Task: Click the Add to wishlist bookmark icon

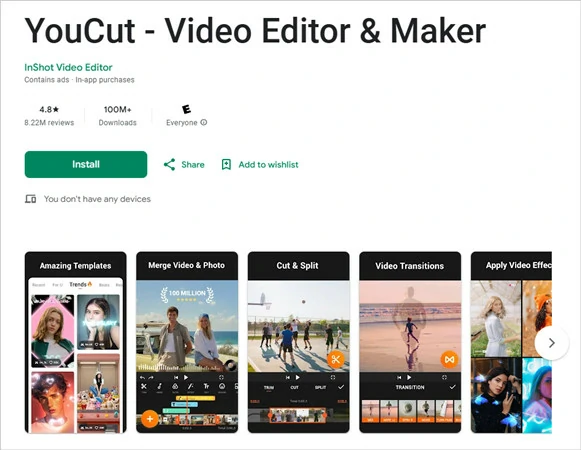Action: tap(226, 165)
